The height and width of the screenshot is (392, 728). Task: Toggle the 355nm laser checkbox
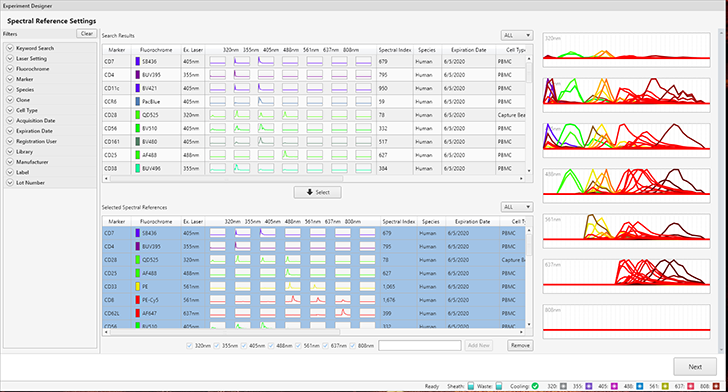[x=216, y=346]
